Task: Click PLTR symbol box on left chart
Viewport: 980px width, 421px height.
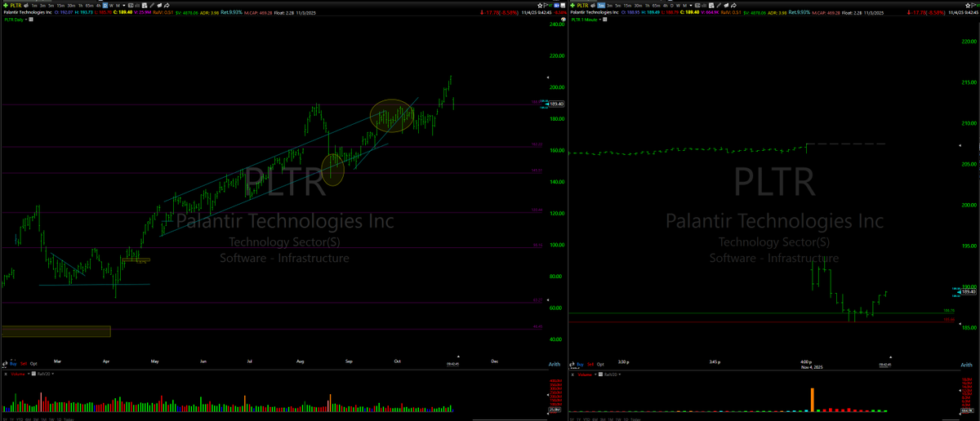Action: click(x=16, y=5)
